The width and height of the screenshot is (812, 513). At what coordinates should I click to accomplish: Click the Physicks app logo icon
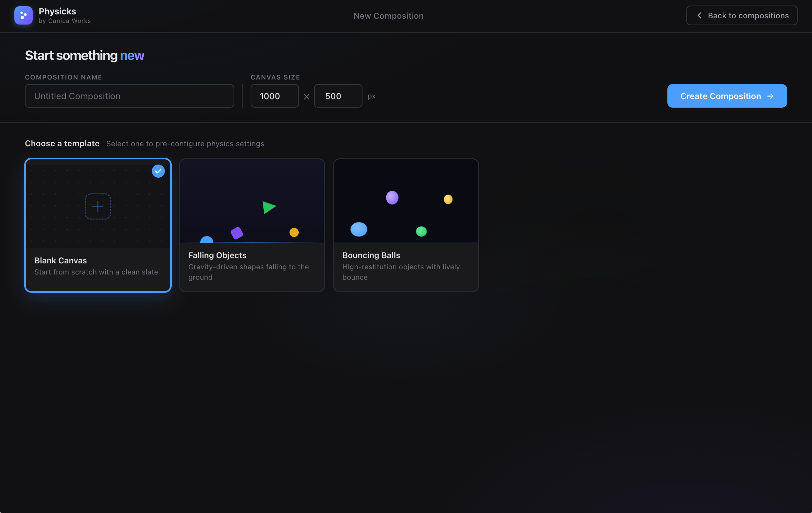[x=23, y=15]
